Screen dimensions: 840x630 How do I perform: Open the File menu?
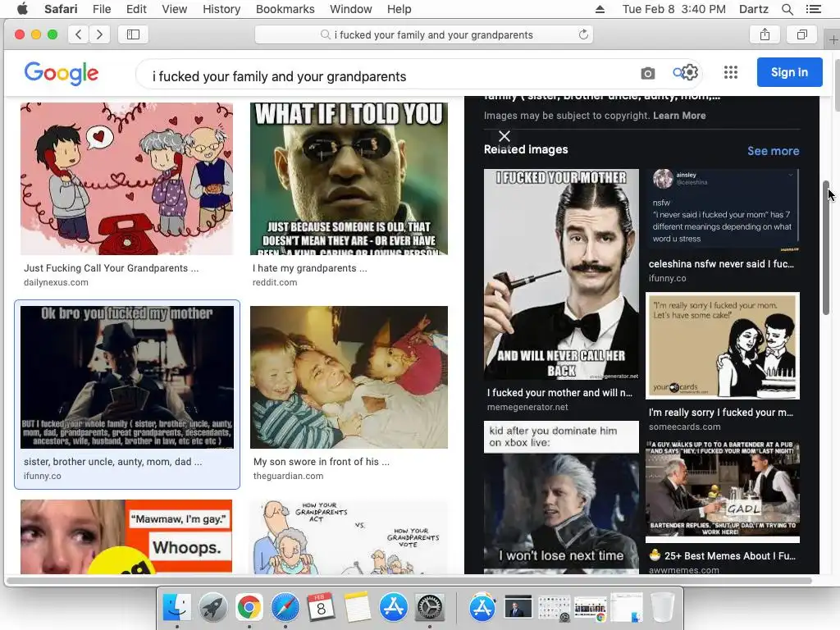coord(102,9)
